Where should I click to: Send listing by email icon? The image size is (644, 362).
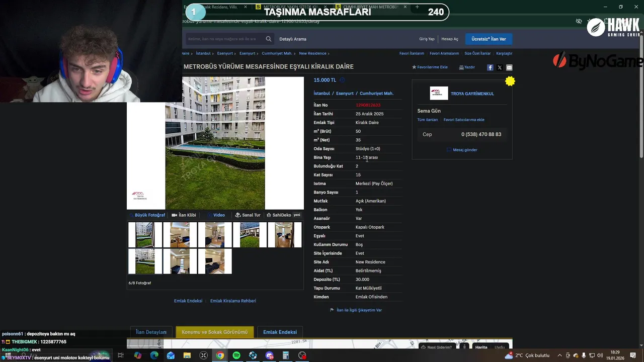[x=509, y=67]
